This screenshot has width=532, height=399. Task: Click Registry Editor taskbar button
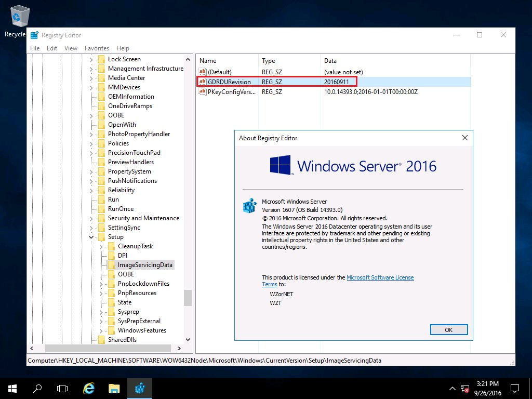139,389
